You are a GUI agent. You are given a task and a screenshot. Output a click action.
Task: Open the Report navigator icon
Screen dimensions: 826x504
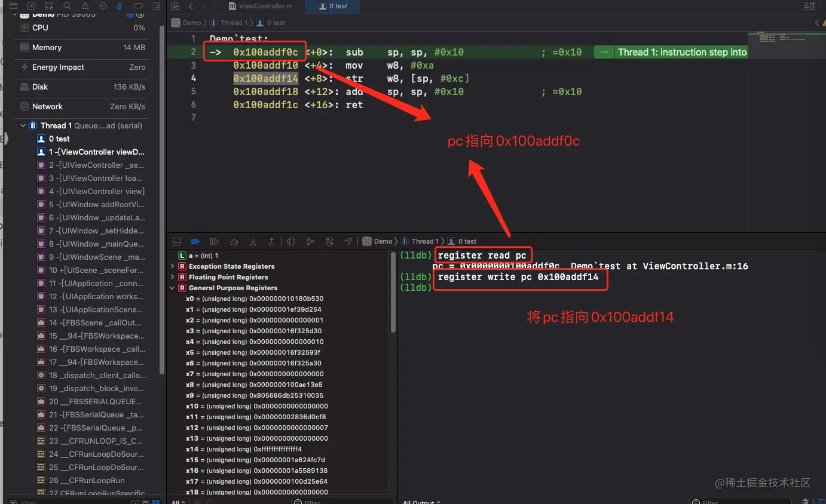coord(157,5)
